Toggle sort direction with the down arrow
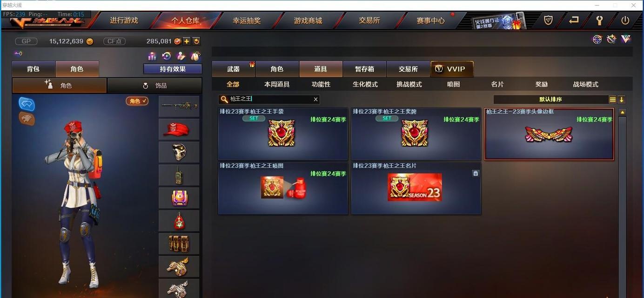644x298 pixels. pos(622,100)
